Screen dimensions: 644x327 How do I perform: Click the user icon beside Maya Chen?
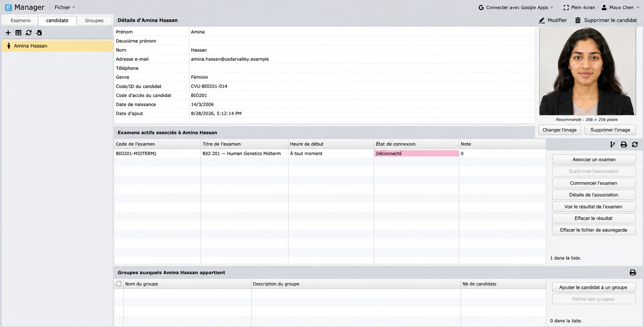604,7
